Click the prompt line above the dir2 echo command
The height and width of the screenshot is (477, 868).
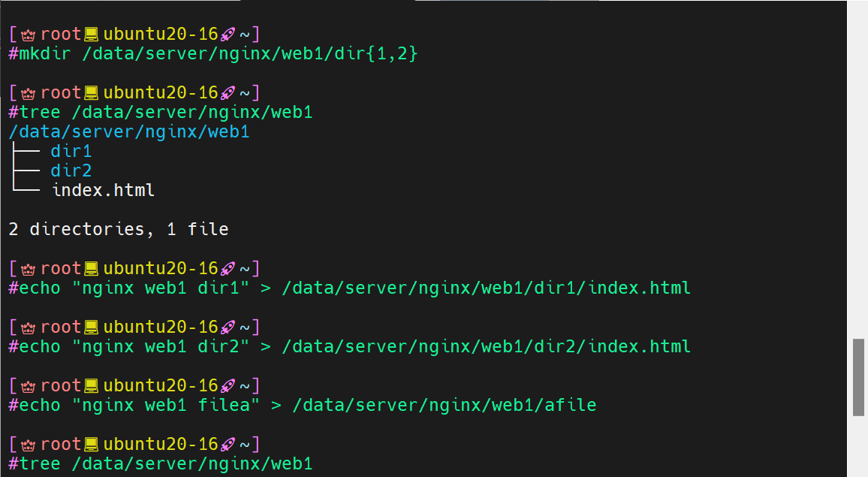pos(134,328)
